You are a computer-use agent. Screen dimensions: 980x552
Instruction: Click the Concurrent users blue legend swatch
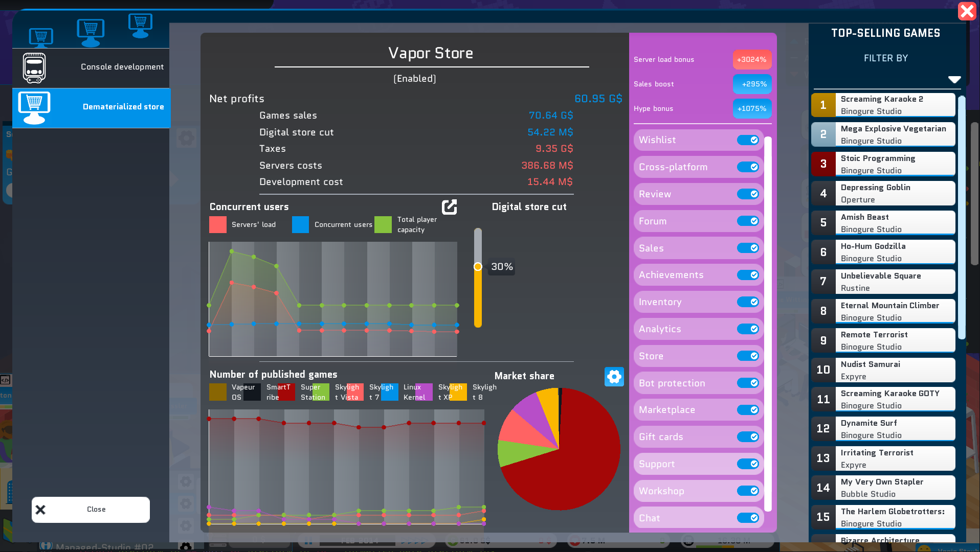pyautogui.click(x=301, y=225)
